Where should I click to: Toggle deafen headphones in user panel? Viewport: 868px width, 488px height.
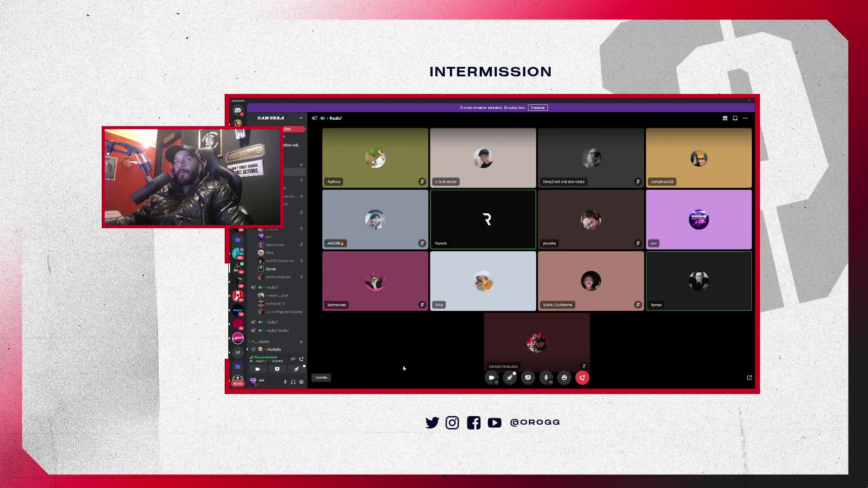293,382
